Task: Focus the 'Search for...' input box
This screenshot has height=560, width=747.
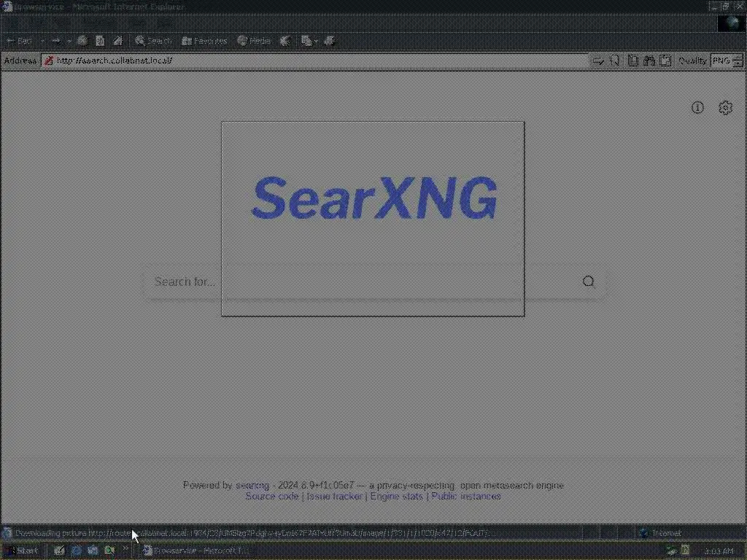Action: tap(362, 281)
